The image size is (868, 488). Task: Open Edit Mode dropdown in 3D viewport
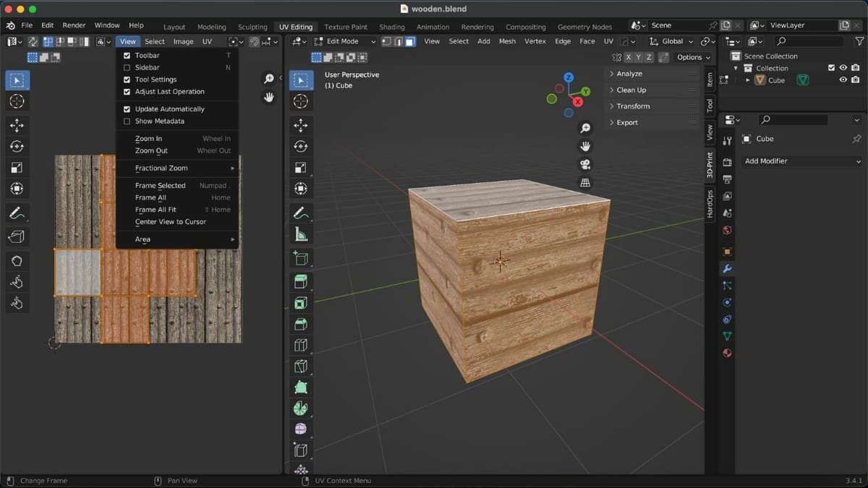[346, 41]
